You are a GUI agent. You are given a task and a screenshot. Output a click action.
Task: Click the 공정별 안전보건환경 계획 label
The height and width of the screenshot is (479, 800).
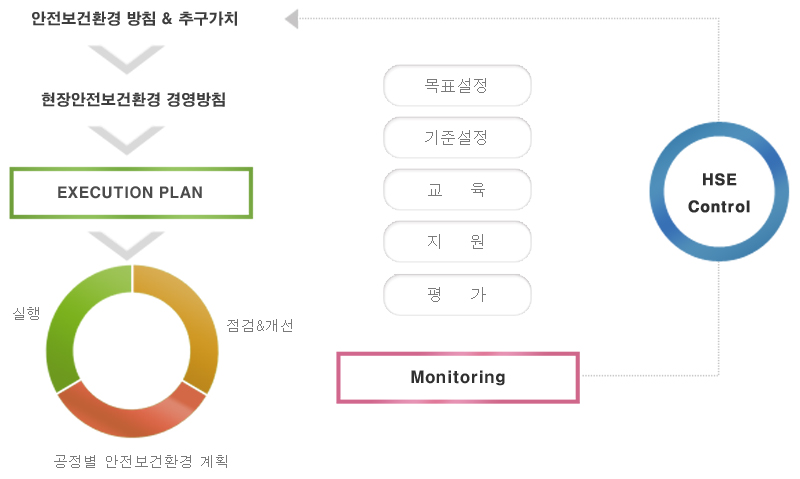[141, 462]
